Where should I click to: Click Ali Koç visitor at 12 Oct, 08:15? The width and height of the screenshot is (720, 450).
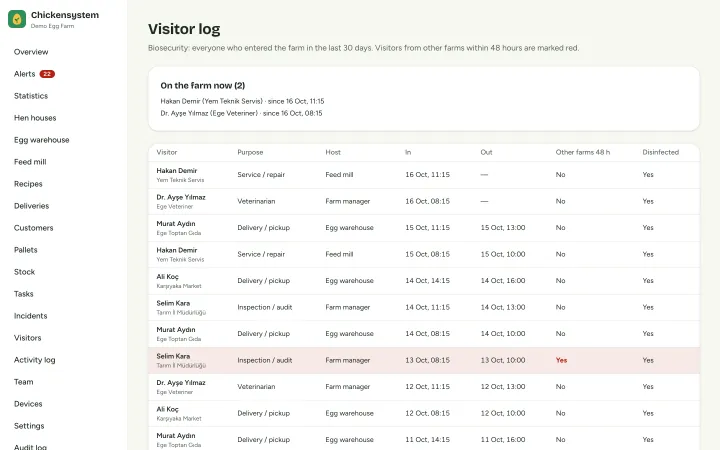pos(168,410)
